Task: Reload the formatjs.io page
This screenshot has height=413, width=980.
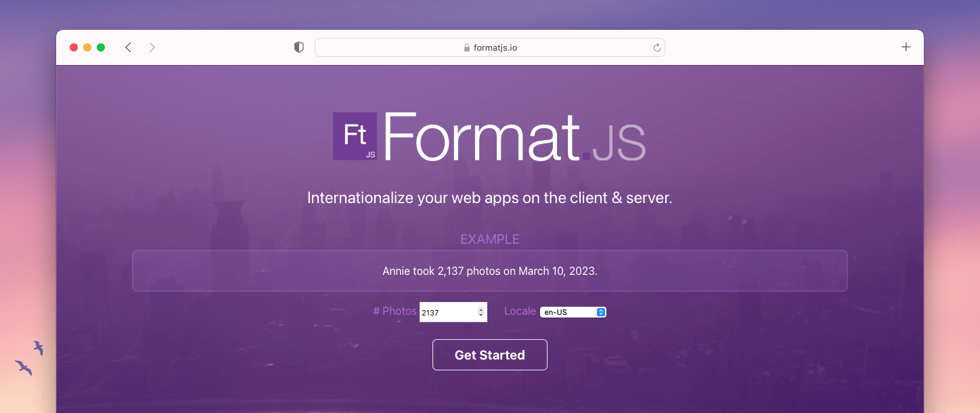Action: 656,47
